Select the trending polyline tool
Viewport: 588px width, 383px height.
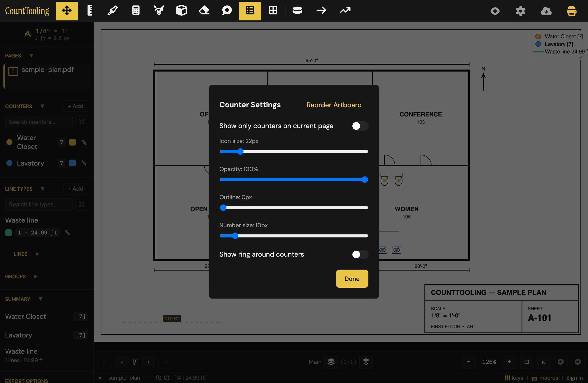[x=345, y=11]
